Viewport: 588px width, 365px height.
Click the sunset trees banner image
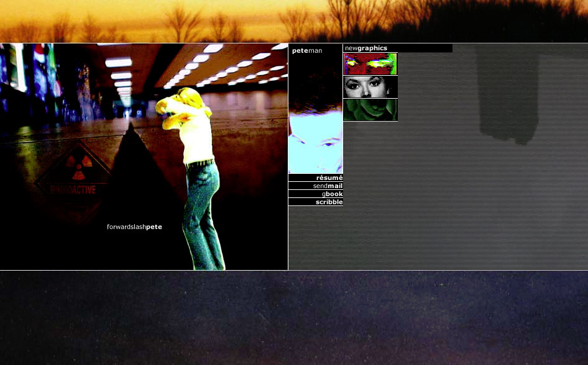pos(293,21)
